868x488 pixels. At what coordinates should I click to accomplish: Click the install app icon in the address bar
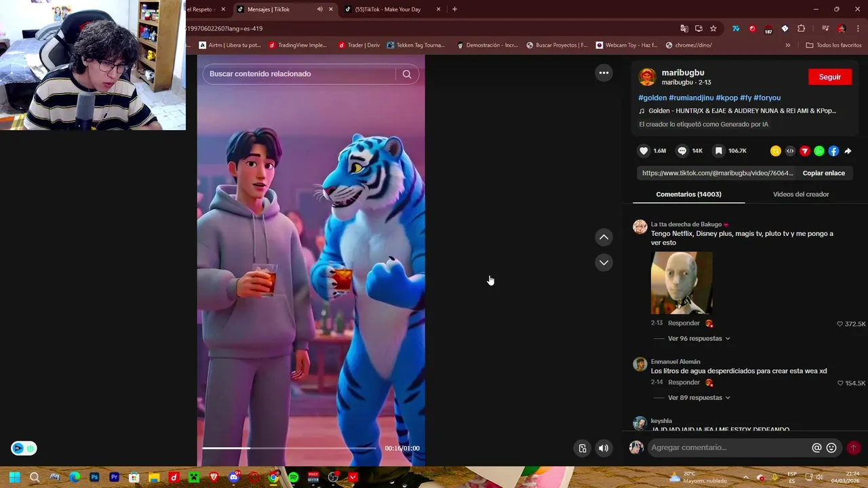[x=698, y=28]
